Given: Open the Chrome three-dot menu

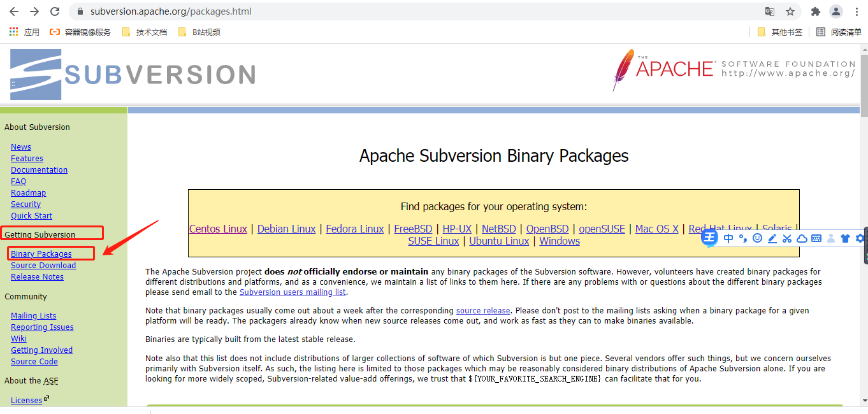Looking at the screenshot, I should point(857,11).
